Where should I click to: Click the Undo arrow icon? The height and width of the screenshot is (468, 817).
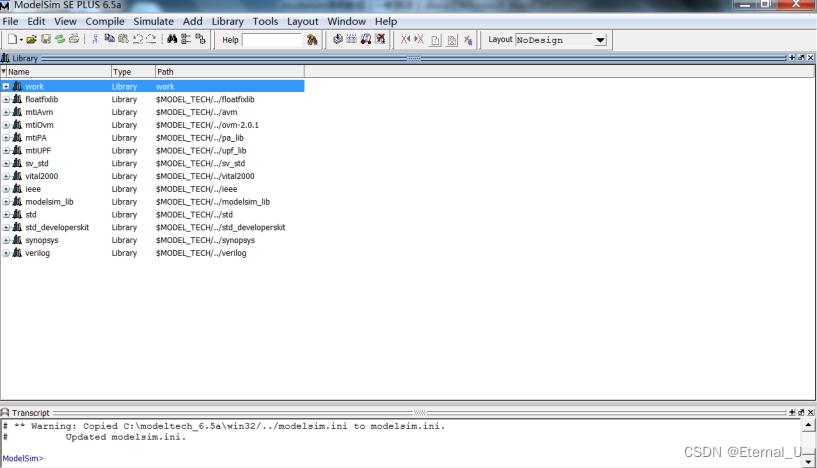coord(138,39)
